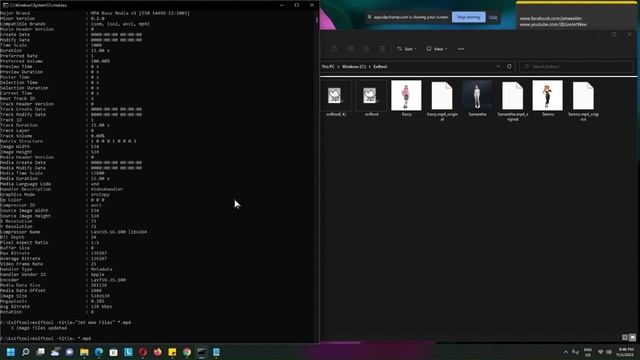The height and width of the screenshot is (360, 640).
Task: Launch the red Opera icon on taskbar
Action: coord(143,352)
